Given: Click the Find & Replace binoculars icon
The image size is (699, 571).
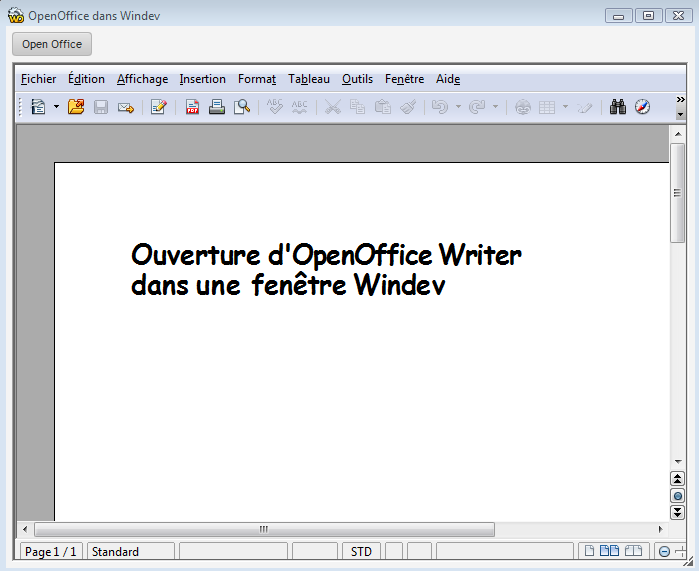Looking at the screenshot, I should pyautogui.click(x=618, y=107).
